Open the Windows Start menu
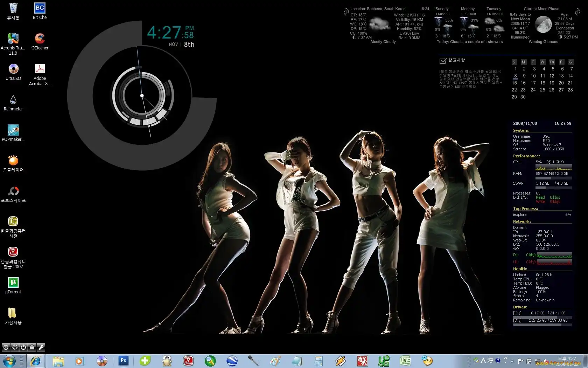The width and height of the screenshot is (588, 368). [9, 361]
